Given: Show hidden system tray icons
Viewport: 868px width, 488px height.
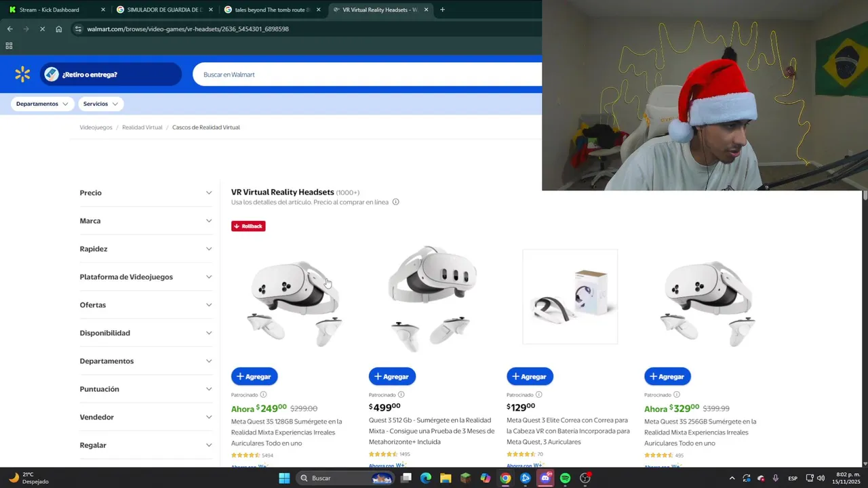Looking at the screenshot, I should 732,478.
